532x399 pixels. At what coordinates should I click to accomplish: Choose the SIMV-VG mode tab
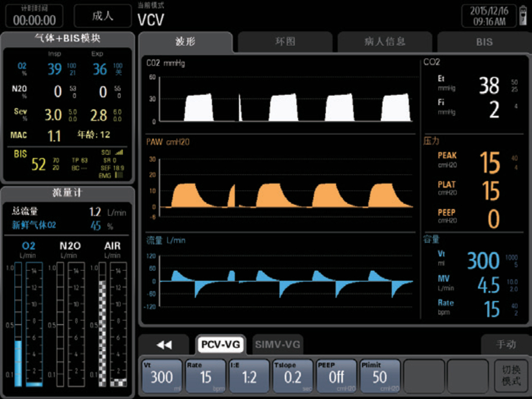pos(278,344)
